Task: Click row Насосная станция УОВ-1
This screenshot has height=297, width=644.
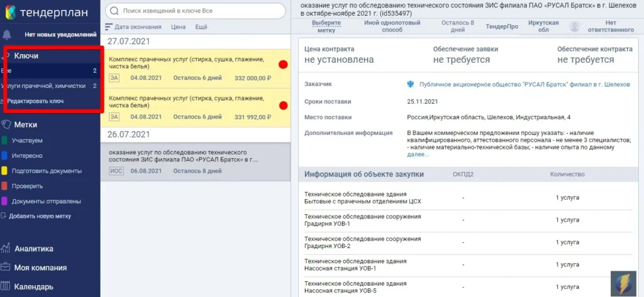Action: click(467, 264)
